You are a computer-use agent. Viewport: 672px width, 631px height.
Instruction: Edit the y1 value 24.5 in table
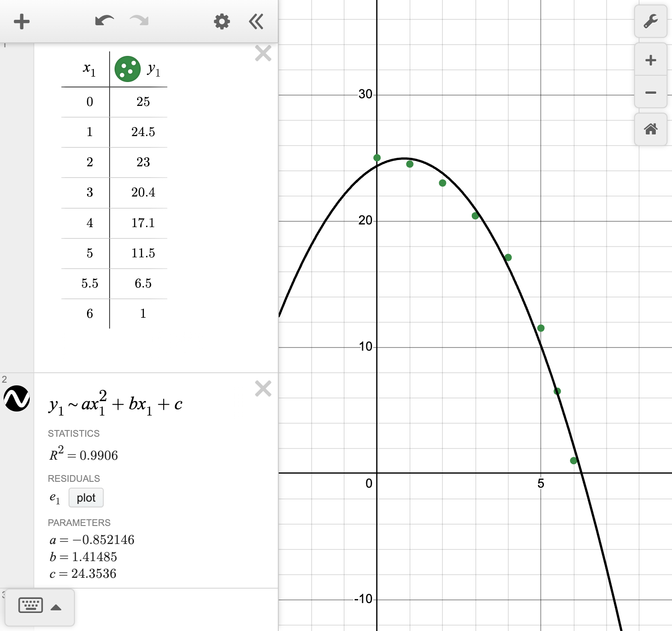[x=143, y=132]
